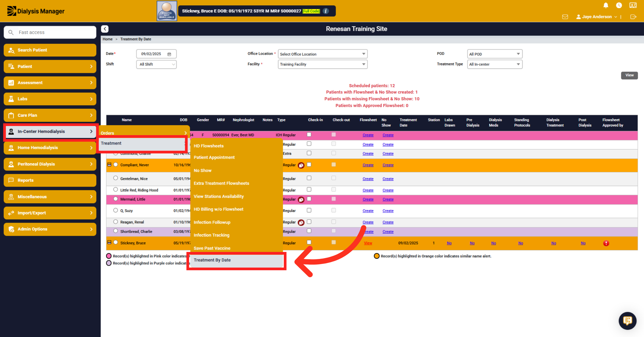Screen dimensions: 644x337
Task: Open the Facility dropdown
Action: click(323, 64)
